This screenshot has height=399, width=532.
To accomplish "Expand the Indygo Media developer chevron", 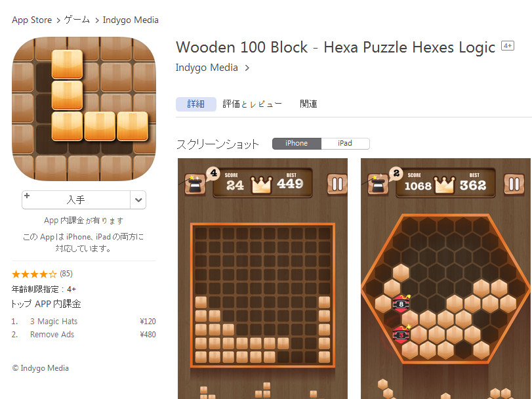I will coord(247,68).
